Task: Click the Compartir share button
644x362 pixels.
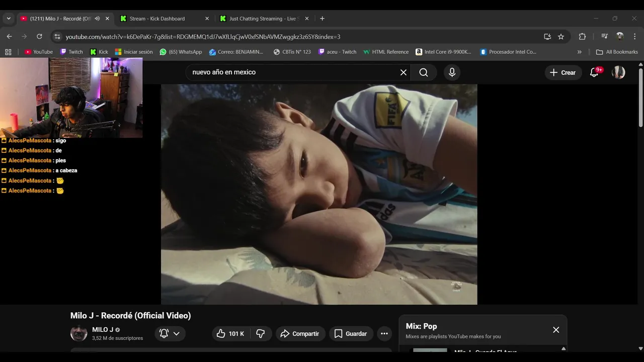Action: (x=300, y=333)
